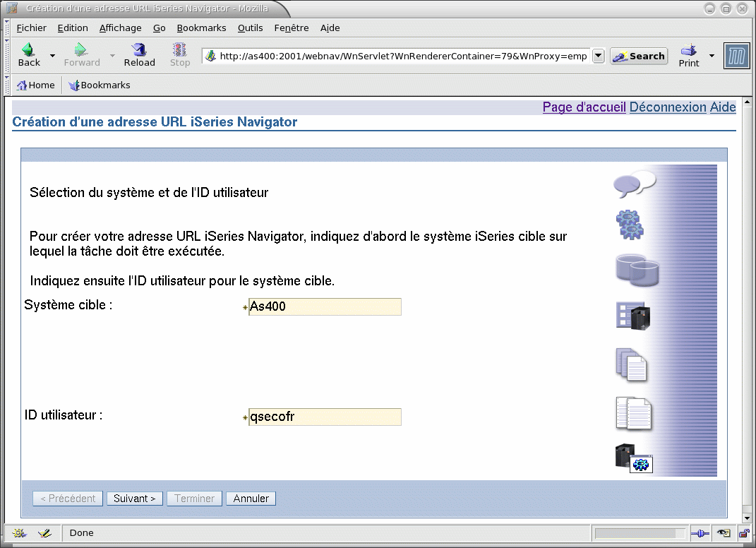Click the disabled Terminer button
This screenshot has height=548, width=756.
point(194,499)
